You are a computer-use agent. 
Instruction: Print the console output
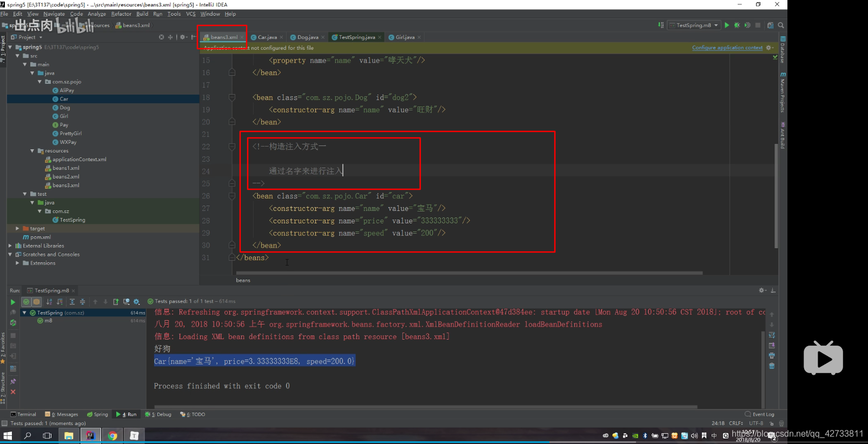(x=772, y=355)
